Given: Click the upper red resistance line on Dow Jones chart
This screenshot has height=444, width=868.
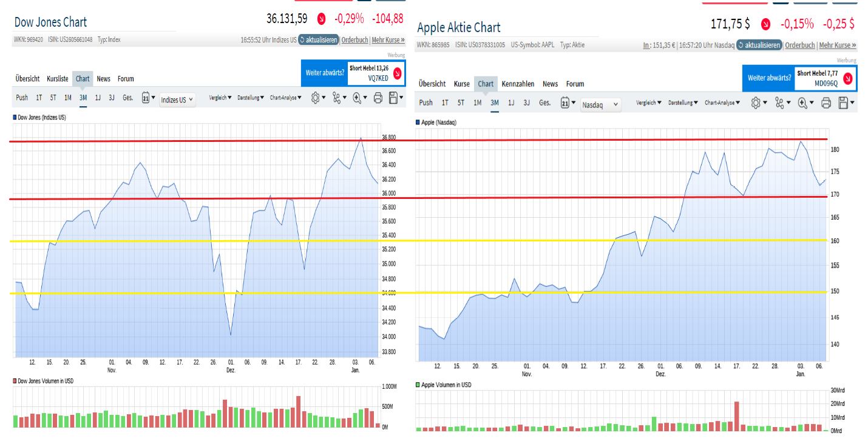Looking at the screenshot, I should click(182, 140).
